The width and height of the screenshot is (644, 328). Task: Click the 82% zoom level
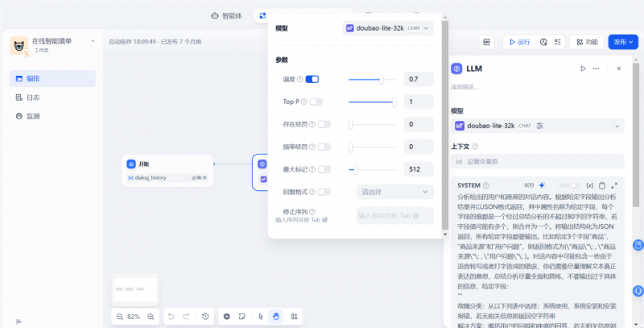pyautogui.click(x=134, y=317)
